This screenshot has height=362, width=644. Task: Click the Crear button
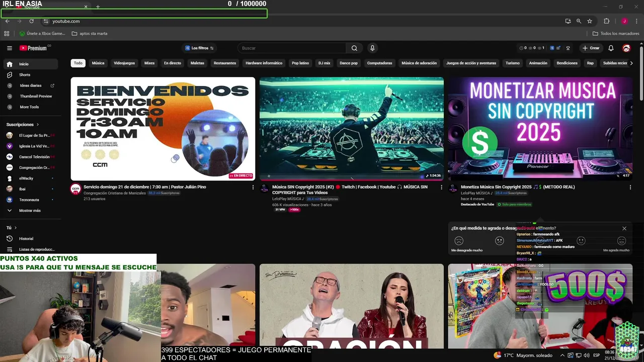[x=591, y=48]
